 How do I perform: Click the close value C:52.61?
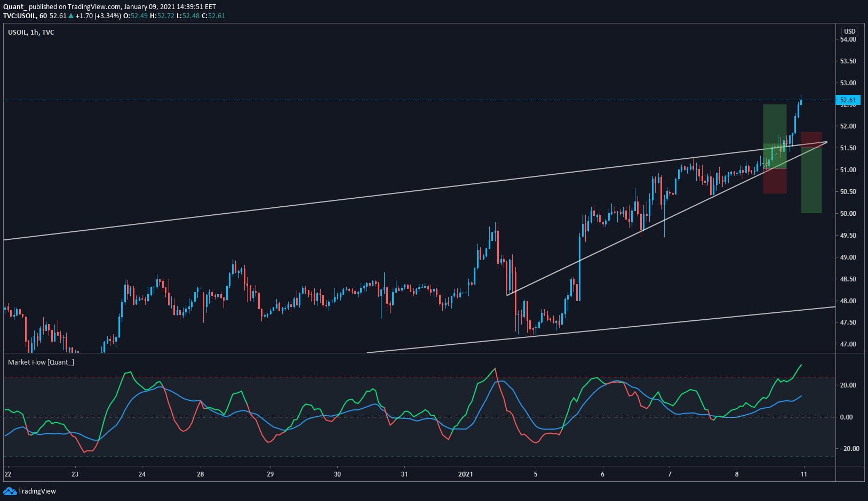(x=213, y=16)
